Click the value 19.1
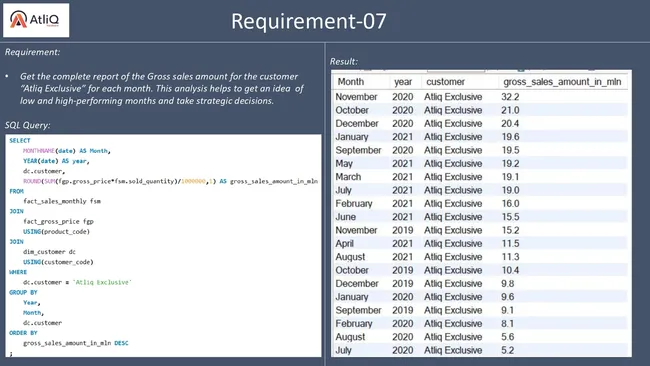 (510, 177)
